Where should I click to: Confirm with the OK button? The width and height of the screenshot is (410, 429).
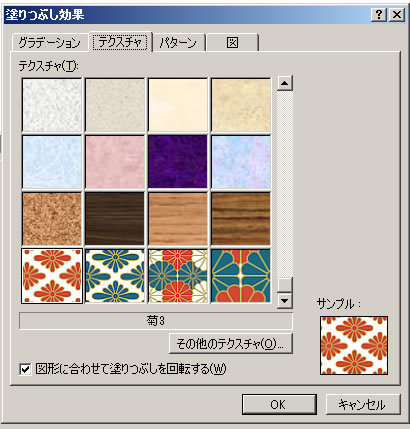[x=279, y=404]
